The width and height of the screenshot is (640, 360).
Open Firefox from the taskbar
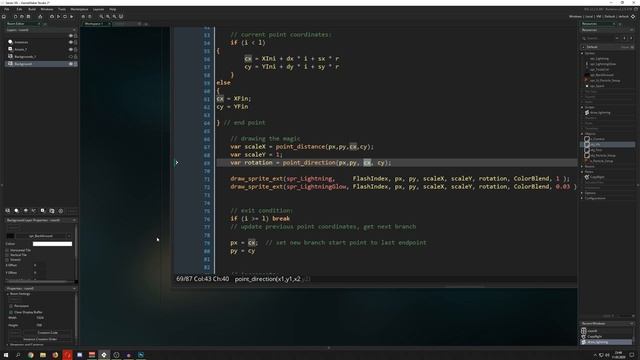(55, 355)
